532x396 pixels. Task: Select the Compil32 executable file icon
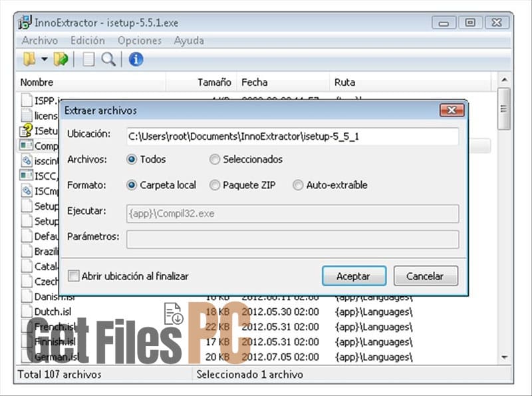coord(26,145)
